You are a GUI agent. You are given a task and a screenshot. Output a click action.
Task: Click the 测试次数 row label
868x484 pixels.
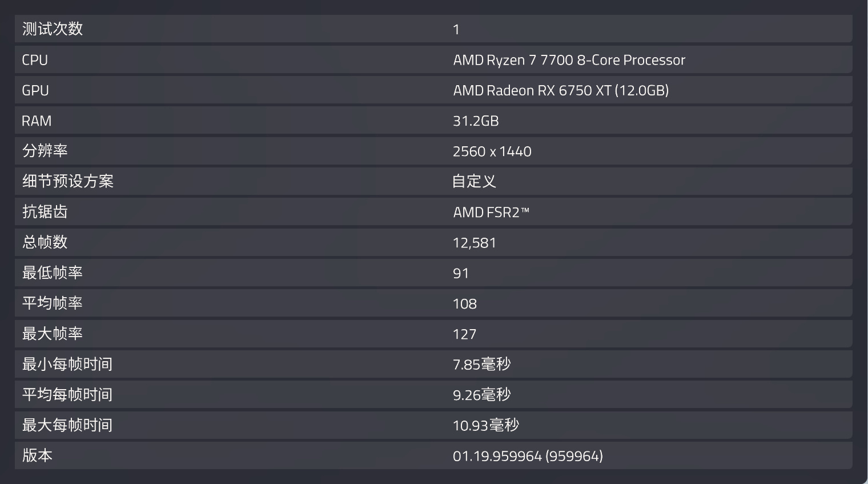point(53,29)
